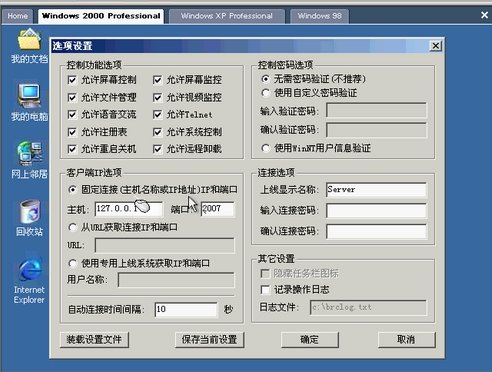
Task: Uncheck 允许文件管理 option
Action: click(72, 97)
